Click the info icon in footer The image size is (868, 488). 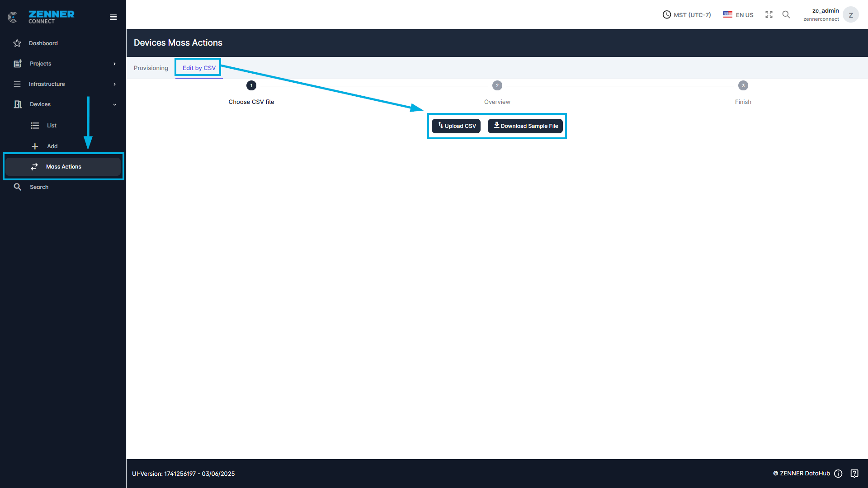click(838, 474)
